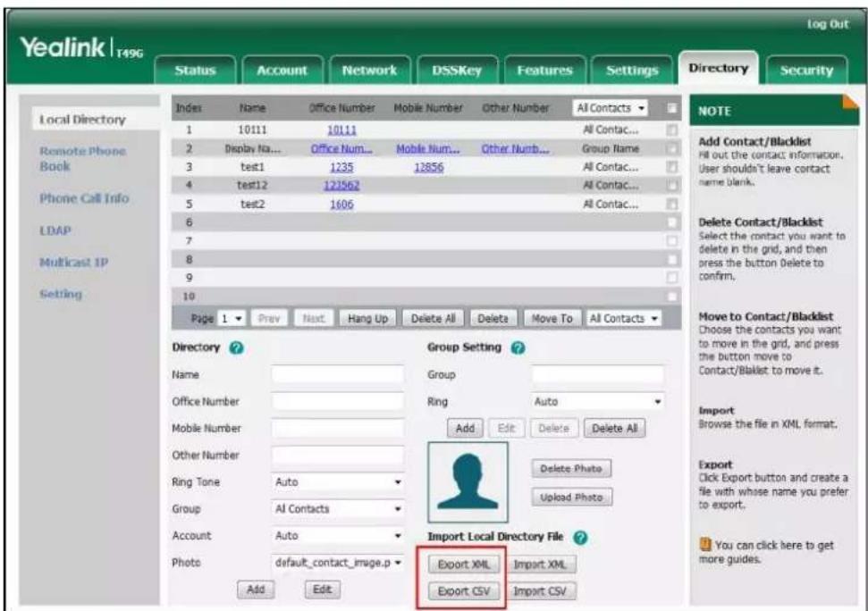
Task: Dial office number link 1606
Action: coord(341,204)
